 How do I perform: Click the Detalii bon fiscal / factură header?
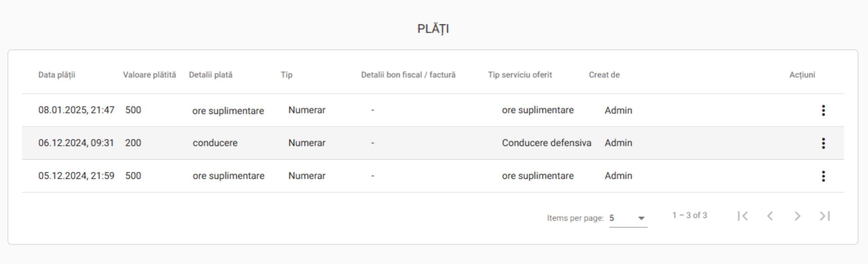tap(408, 75)
